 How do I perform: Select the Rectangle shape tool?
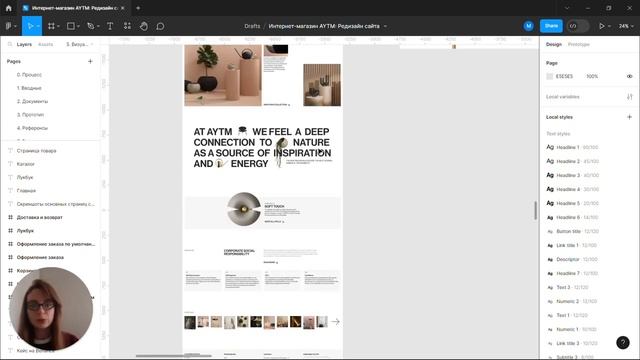(x=71, y=26)
